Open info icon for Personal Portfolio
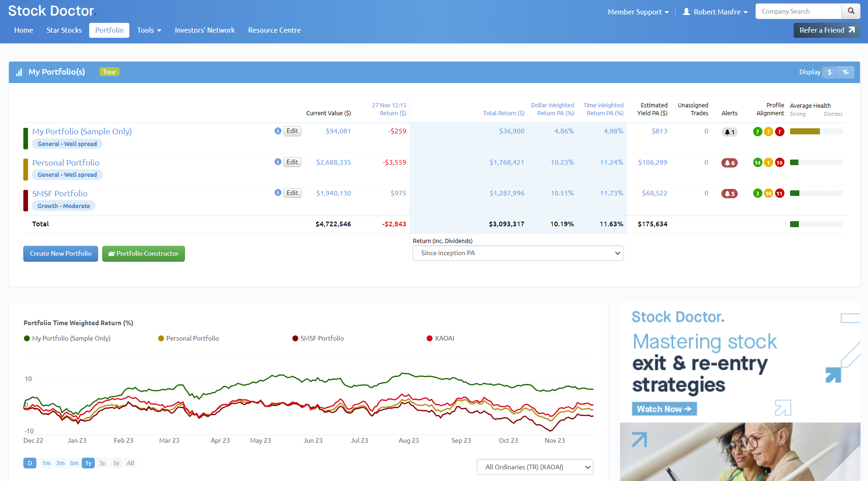This screenshot has height=481, width=868. 278,162
